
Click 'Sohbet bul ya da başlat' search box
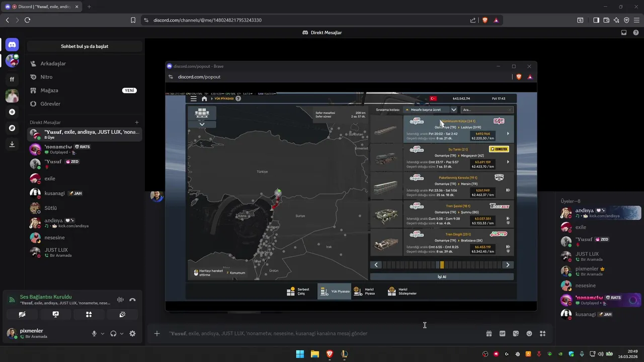(x=85, y=46)
